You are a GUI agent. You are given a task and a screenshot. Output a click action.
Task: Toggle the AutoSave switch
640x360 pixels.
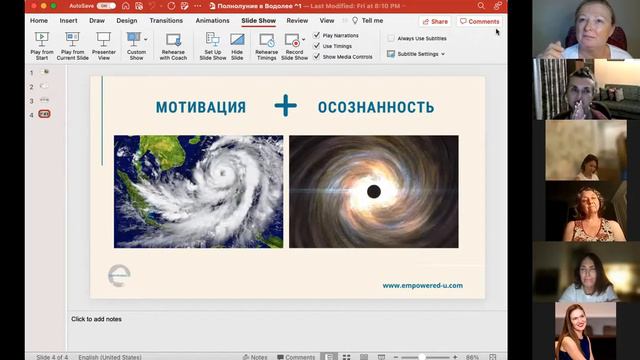(106, 6)
